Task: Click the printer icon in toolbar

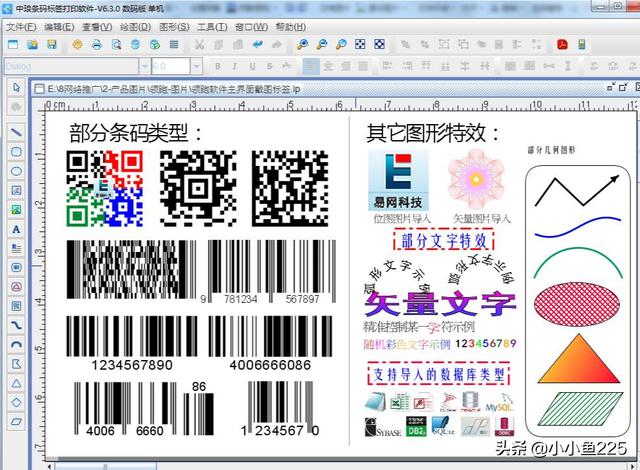Action: [96, 45]
